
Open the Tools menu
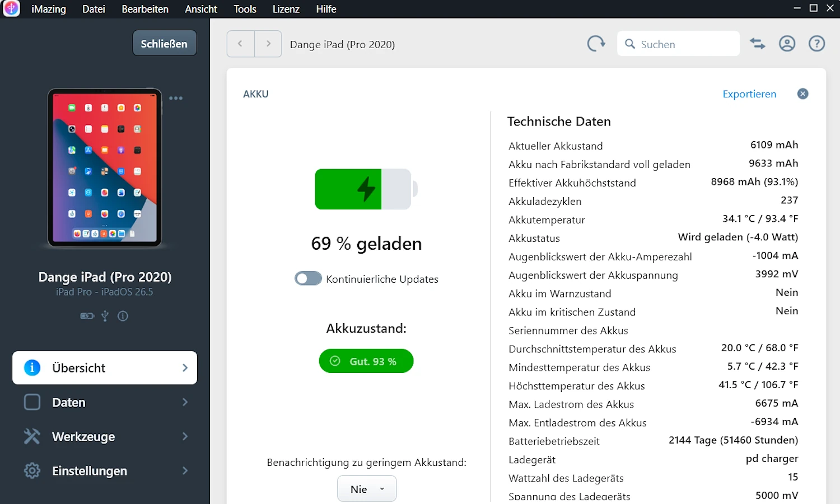point(245,9)
